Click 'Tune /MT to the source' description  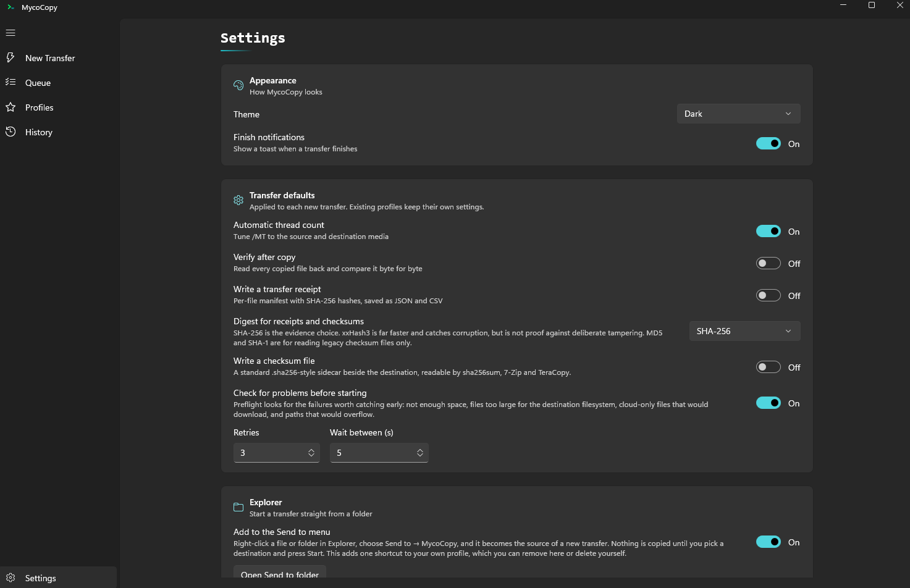tap(311, 237)
